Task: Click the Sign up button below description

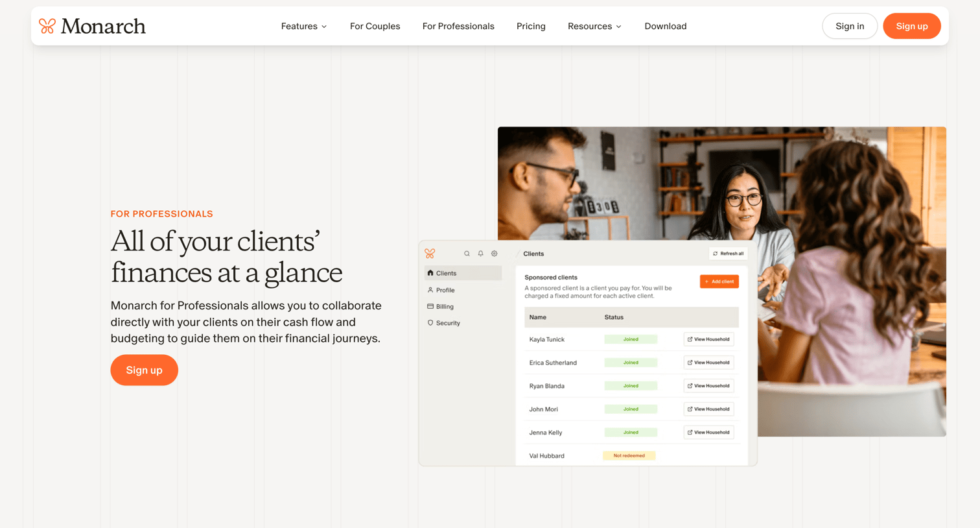Action: [144, 370]
